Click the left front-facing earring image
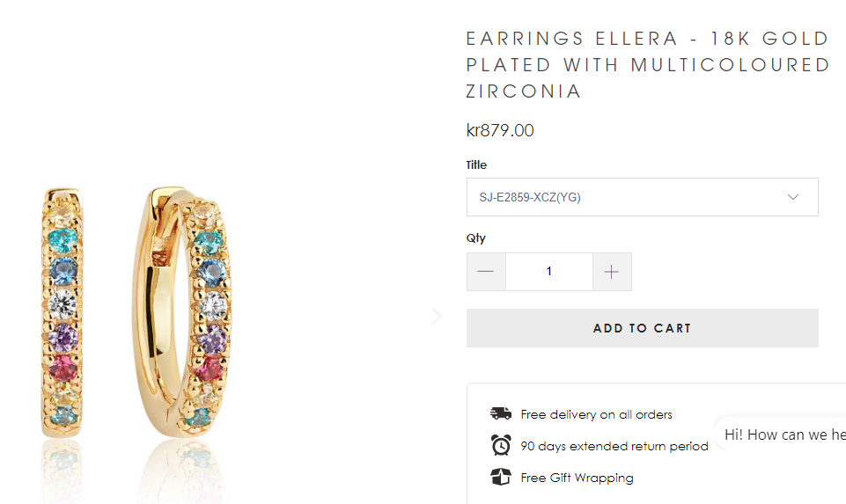The width and height of the screenshot is (846, 504). click(x=63, y=312)
